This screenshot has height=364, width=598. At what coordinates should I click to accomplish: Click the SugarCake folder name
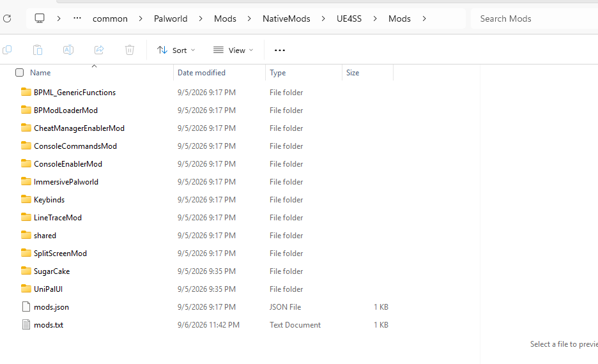(52, 271)
